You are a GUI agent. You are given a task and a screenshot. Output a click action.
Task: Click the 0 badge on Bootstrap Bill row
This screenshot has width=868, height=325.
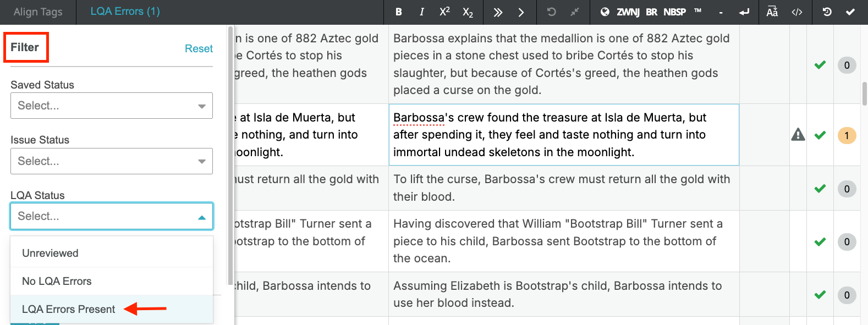click(x=847, y=241)
